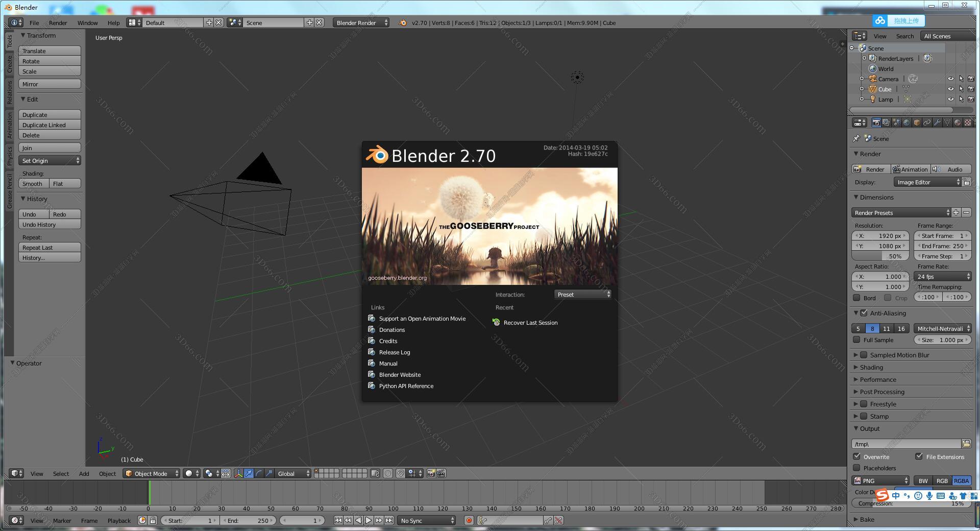Hide the Cube using its eye toggle
This screenshot has height=531, width=980.
pyautogui.click(x=951, y=89)
